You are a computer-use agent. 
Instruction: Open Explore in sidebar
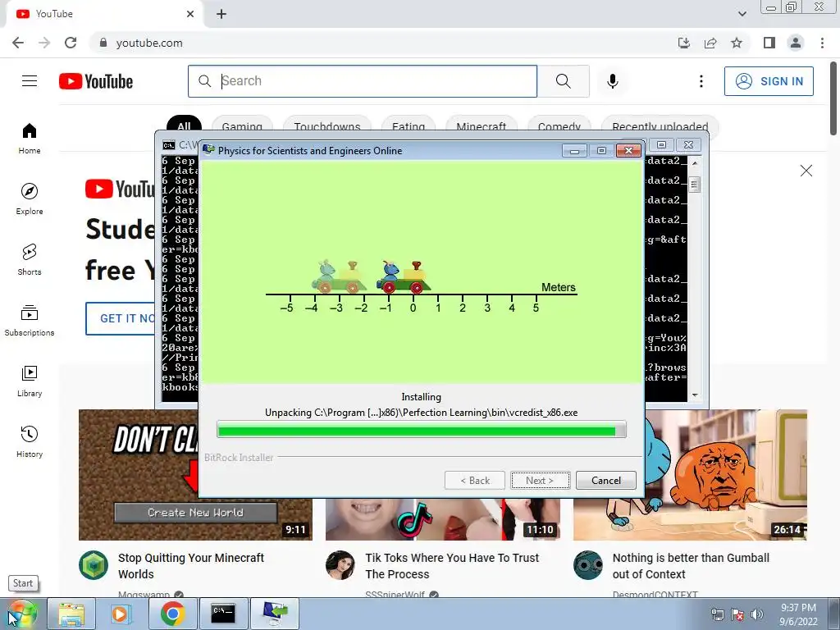click(x=30, y=199)
